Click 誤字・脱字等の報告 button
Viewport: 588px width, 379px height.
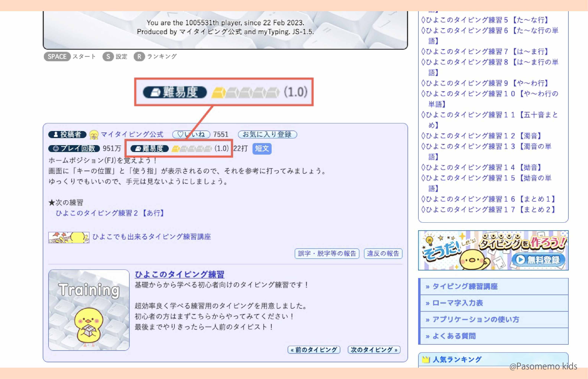click(x=327, y=254)
